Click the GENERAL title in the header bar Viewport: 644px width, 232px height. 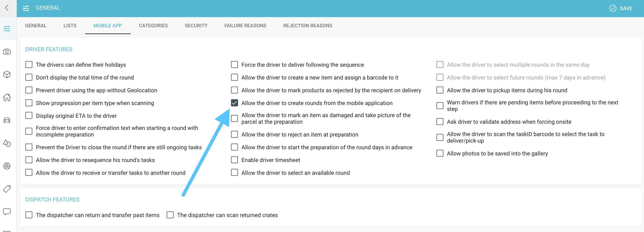(x=48, y=8)
